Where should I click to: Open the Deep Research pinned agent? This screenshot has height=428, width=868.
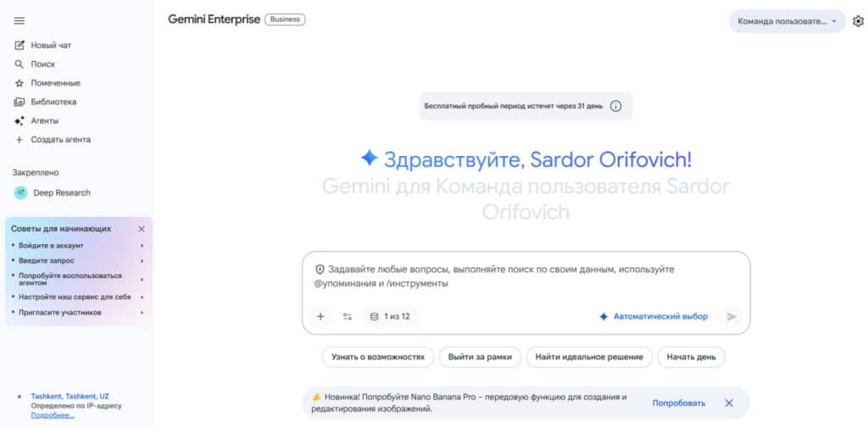61,192
